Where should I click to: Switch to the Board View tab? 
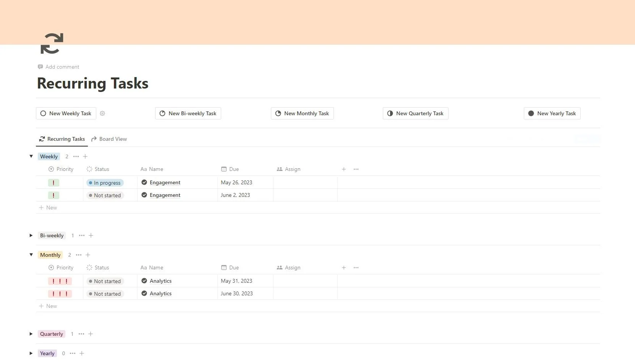point(109,139)
